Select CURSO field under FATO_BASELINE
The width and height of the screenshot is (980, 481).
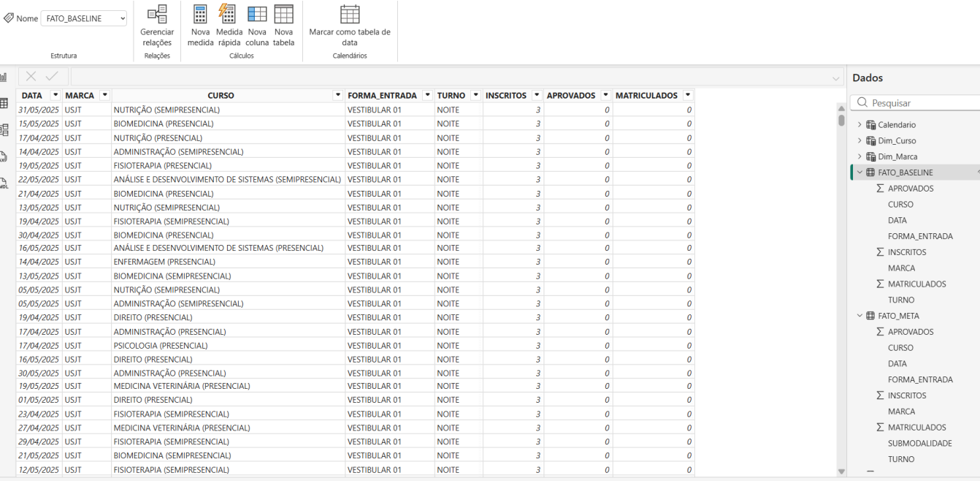click(900, 205)
